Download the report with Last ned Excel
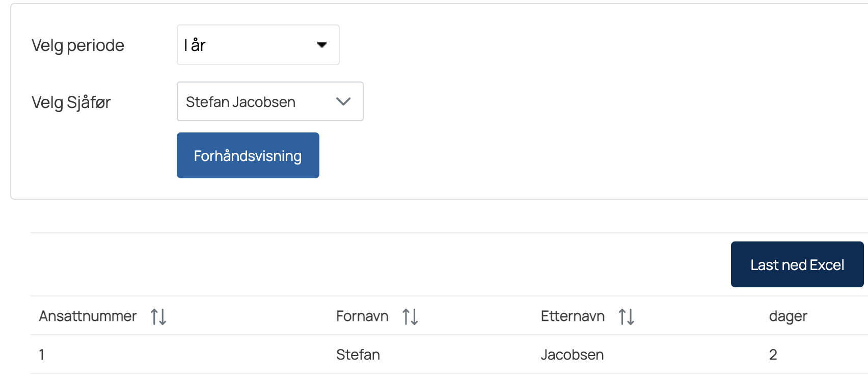 point(797,264)
